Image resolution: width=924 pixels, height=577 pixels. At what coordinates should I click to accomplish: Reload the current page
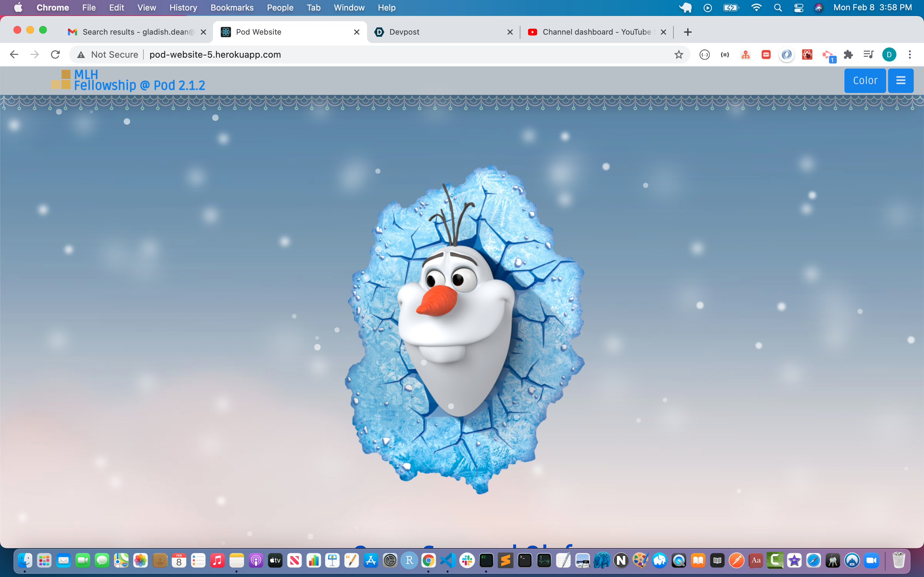click(x=56, y=54)
